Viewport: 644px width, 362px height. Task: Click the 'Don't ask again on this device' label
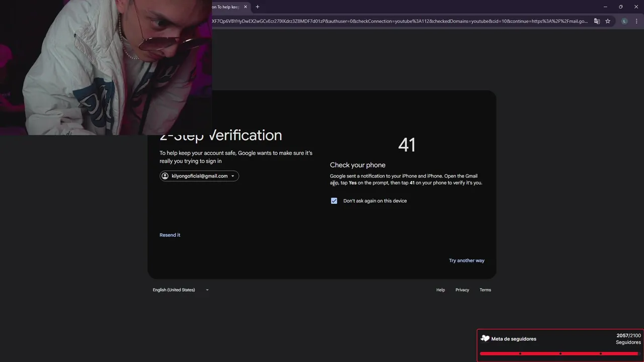(375, 201)
